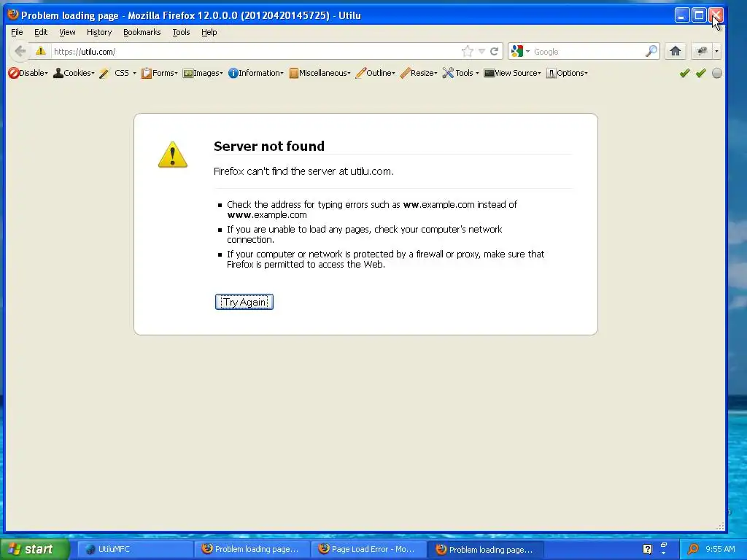Click the Firefox logo in the title bar
Screen dimensions: 747x560
pos(13,15)
